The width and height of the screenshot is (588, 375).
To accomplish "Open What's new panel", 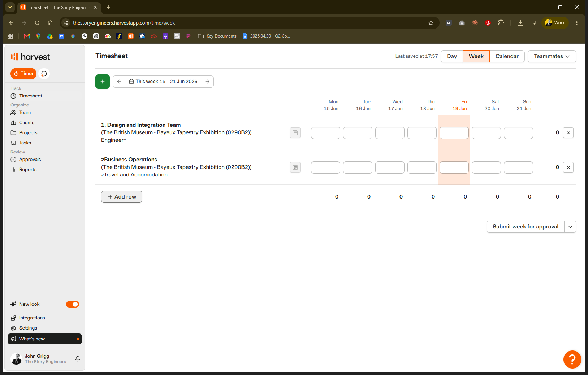I will pos(45,339).
